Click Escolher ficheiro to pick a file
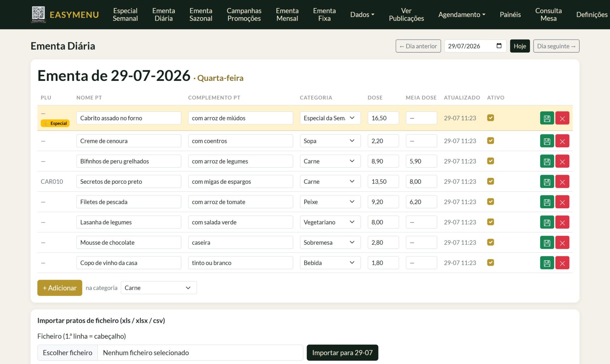 (x=67, y=353)
